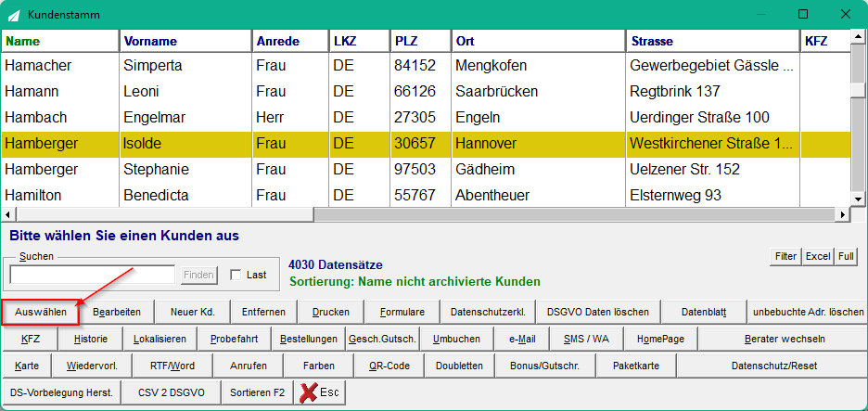Screen dimensions: 868x411
Task: Click the Datenschutzerkl. button
Action: (x=488, y=312)
